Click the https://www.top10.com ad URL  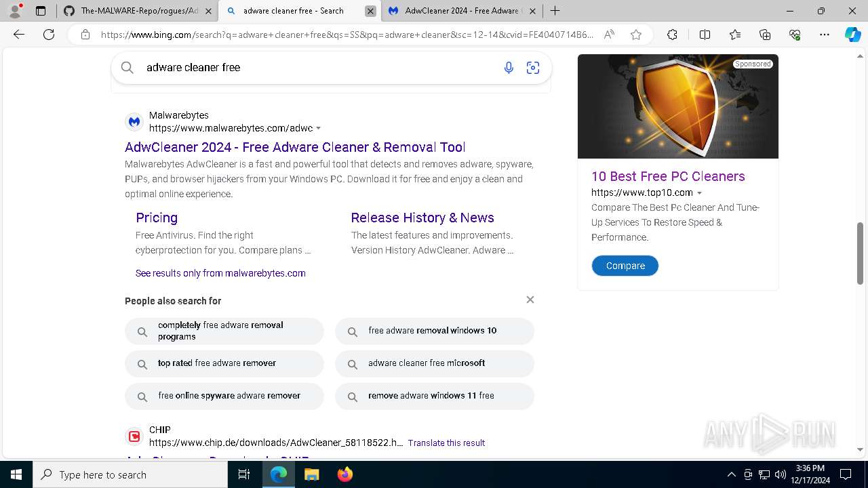click(642, 192)
